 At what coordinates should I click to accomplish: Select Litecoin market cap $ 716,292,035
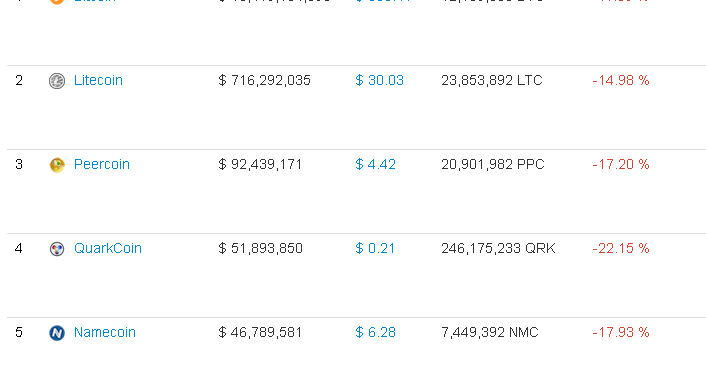(264, 80)
